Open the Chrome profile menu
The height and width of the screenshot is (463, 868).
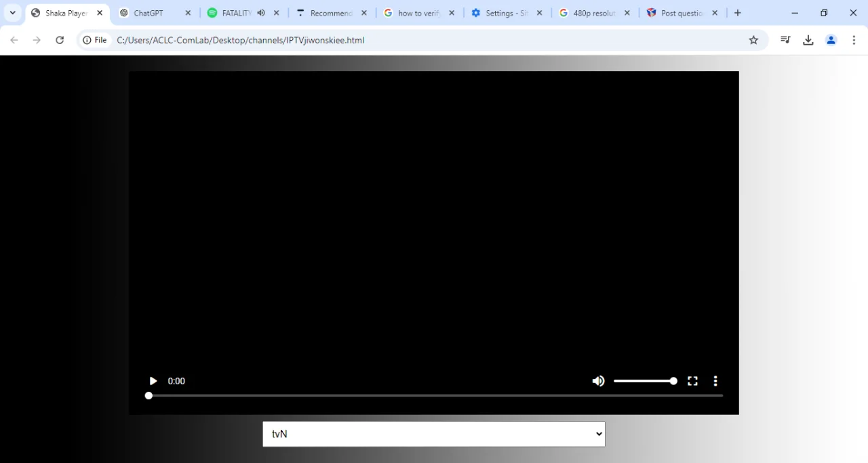831,40
